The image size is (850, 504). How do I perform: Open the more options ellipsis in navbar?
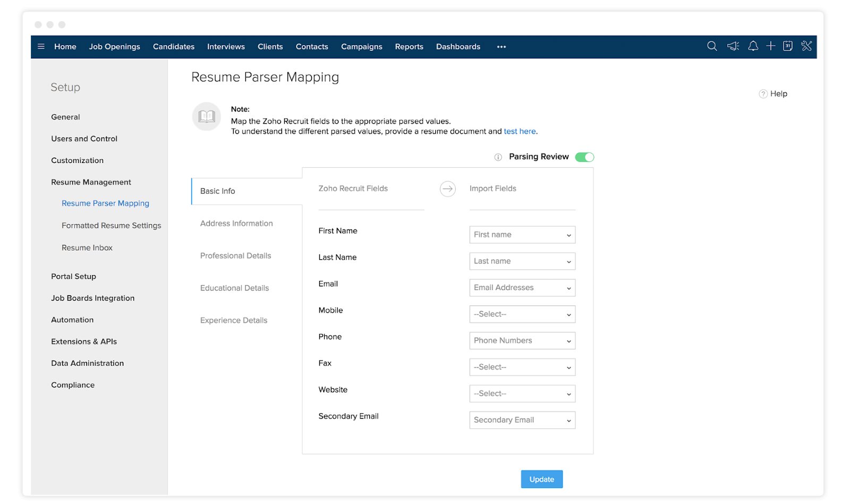pos(501,47)
